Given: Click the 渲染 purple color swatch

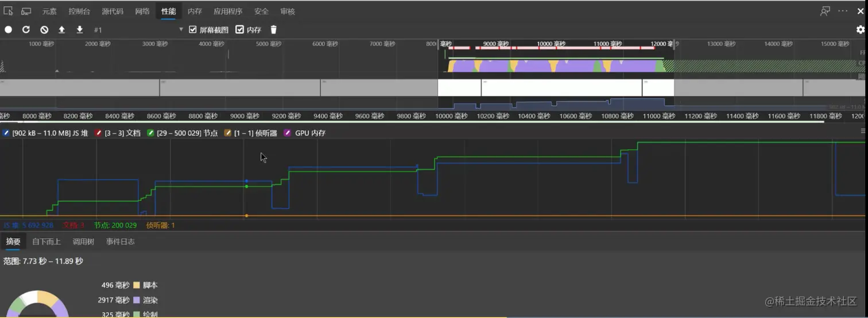Looking at the screenshot, I should point(137,300).
